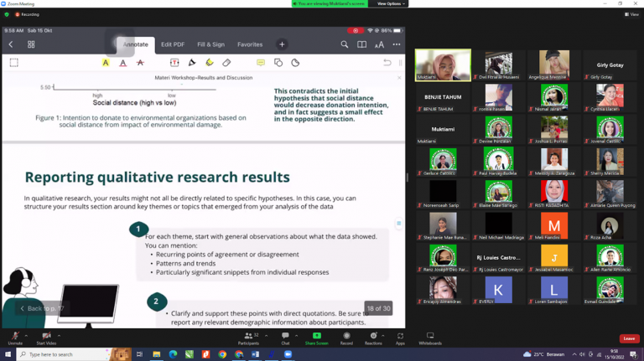Select Muktiarni's active speaker video tile
This screenshot has height=361, width=644.
[x=443, y=64]
